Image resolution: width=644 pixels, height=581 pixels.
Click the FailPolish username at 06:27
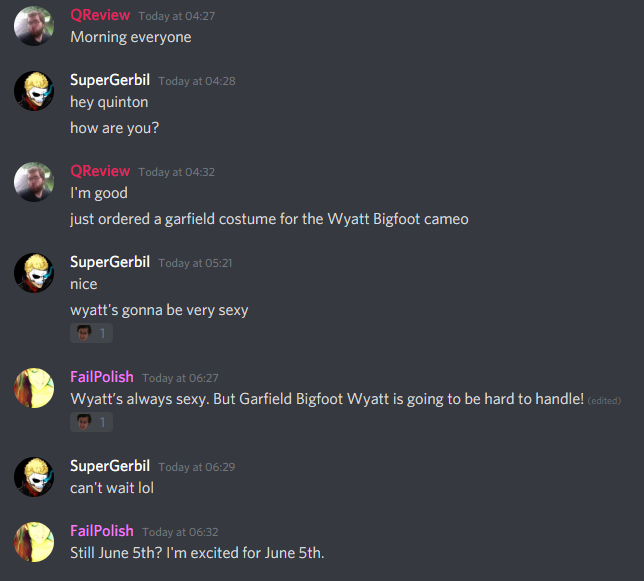102,377
